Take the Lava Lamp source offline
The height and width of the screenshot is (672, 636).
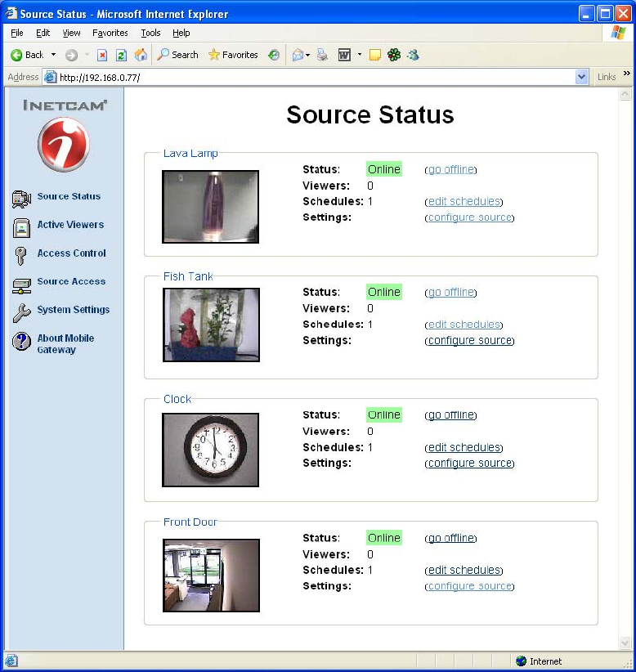click(x=450, y=169)
